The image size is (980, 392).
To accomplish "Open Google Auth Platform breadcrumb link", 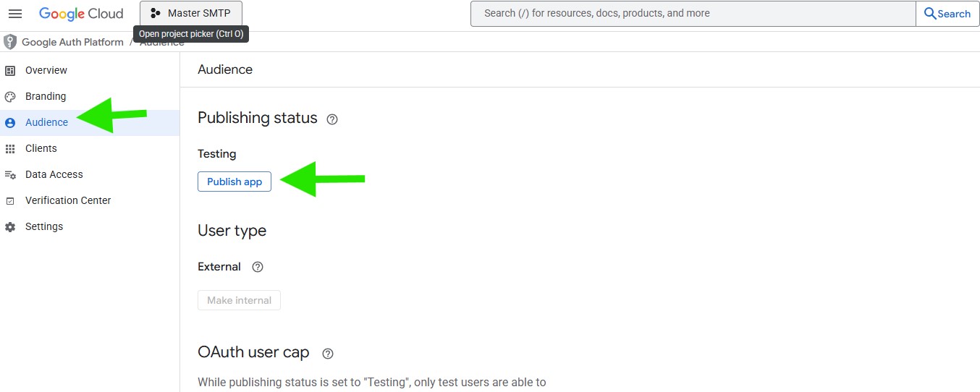I will (72, 42).
